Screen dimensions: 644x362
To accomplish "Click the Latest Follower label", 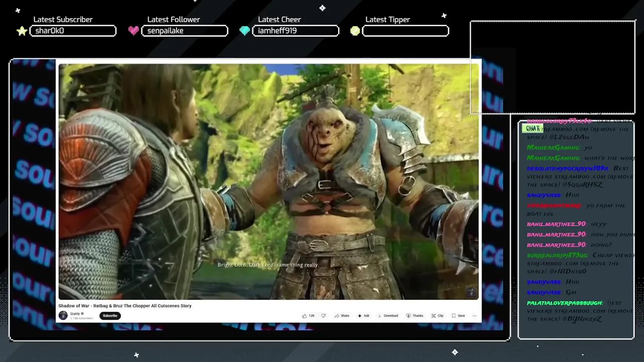I will [x=174, y=20].
